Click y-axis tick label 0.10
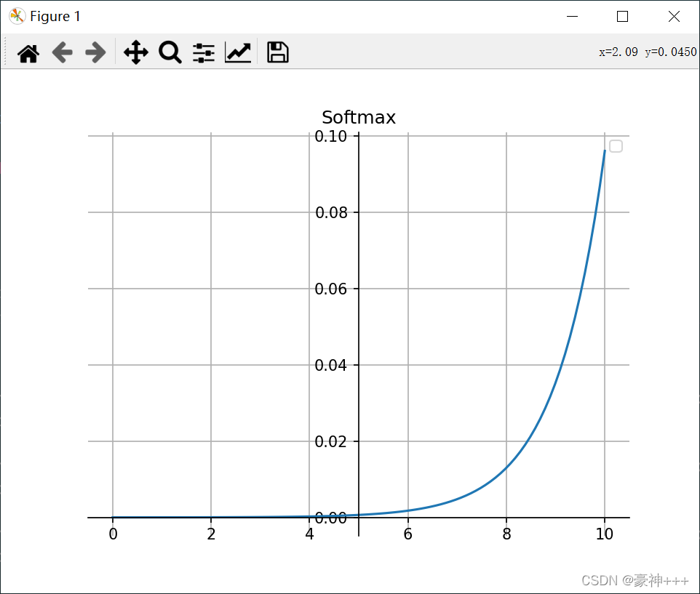 pos(331,137)
